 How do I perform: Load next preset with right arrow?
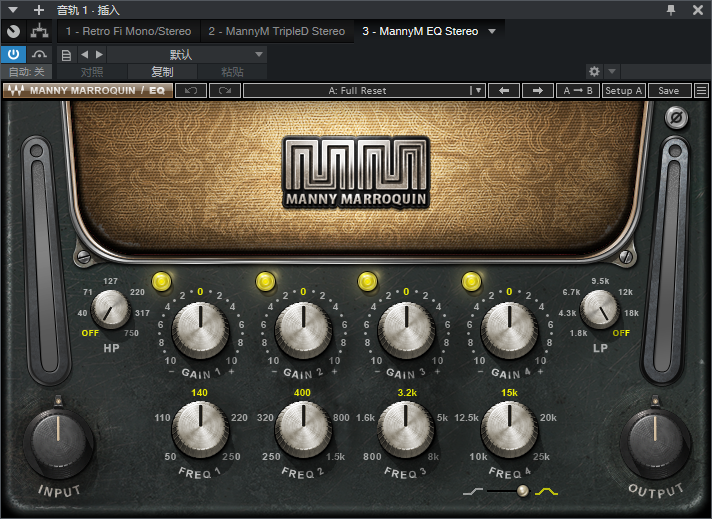coord(538,90)
